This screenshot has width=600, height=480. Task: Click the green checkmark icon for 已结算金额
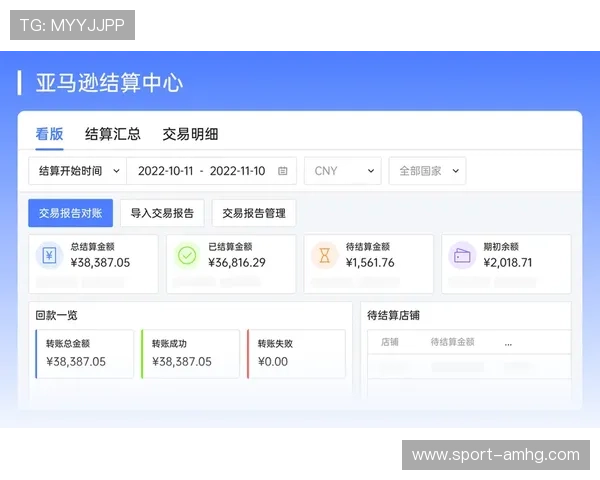pos(187,255)
